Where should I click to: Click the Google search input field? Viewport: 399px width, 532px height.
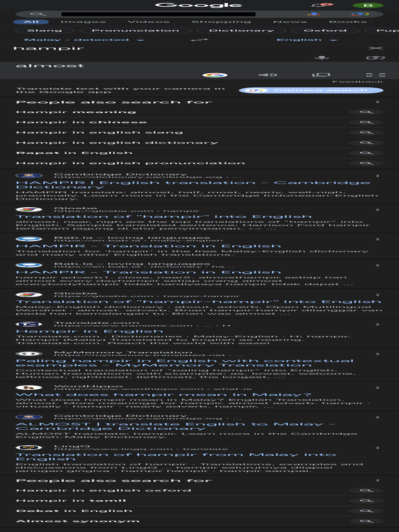tap(158, 14)
